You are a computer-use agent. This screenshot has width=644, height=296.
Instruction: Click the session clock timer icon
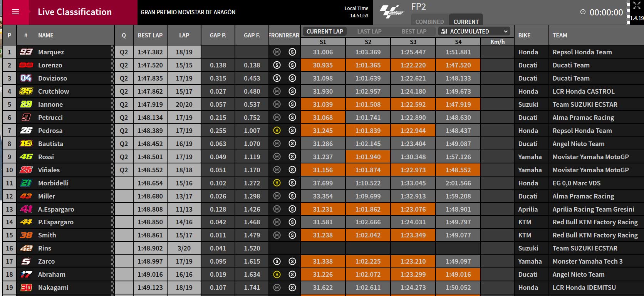(583, 12)
